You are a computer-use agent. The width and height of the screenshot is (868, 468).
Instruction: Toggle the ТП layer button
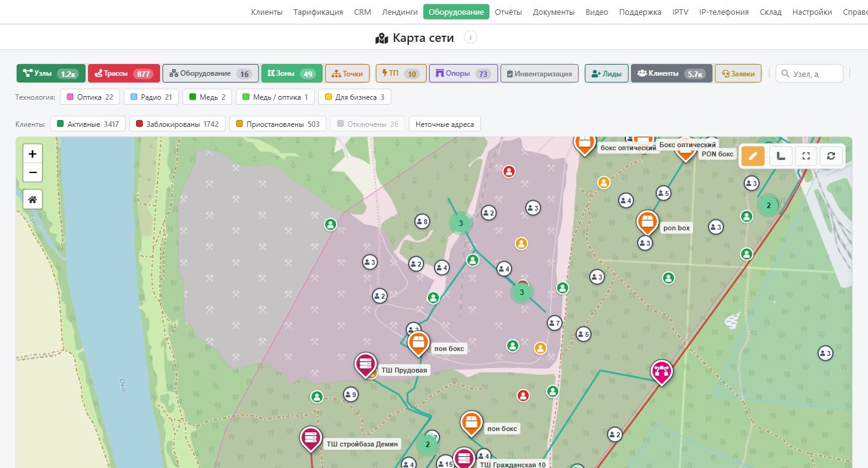click(x=401, y=73)
